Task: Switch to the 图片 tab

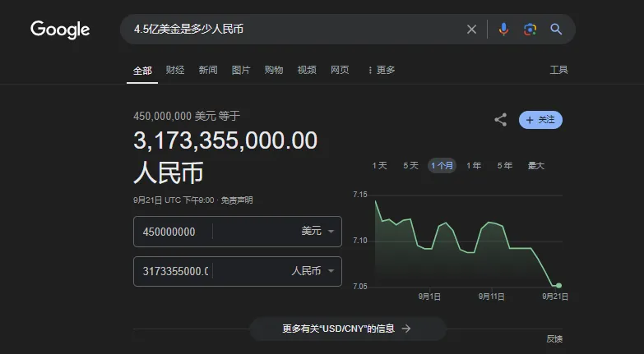Action: click(x=241, y=70)
